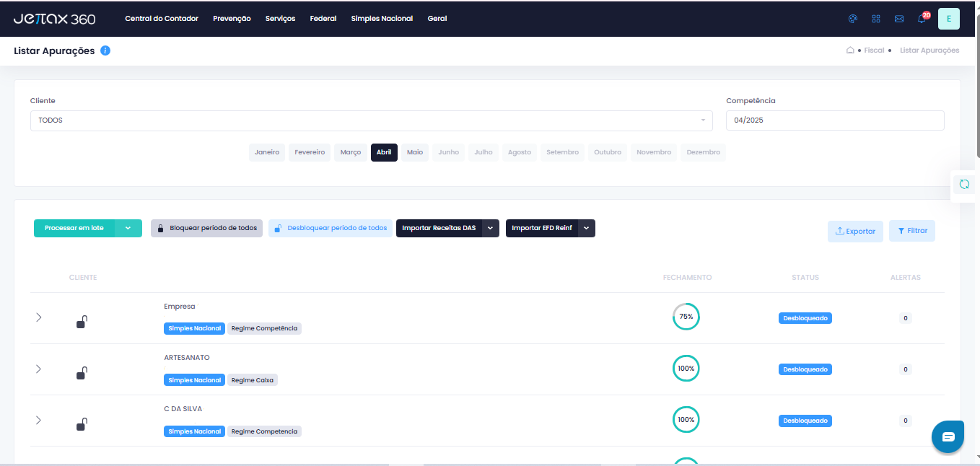Click the Filtrar button

pos(912,231)
